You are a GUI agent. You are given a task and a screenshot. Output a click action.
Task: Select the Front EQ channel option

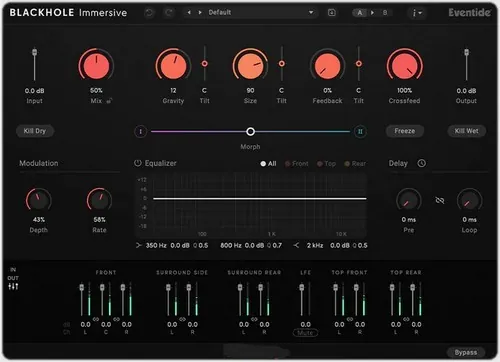click(x=297, y=164)
